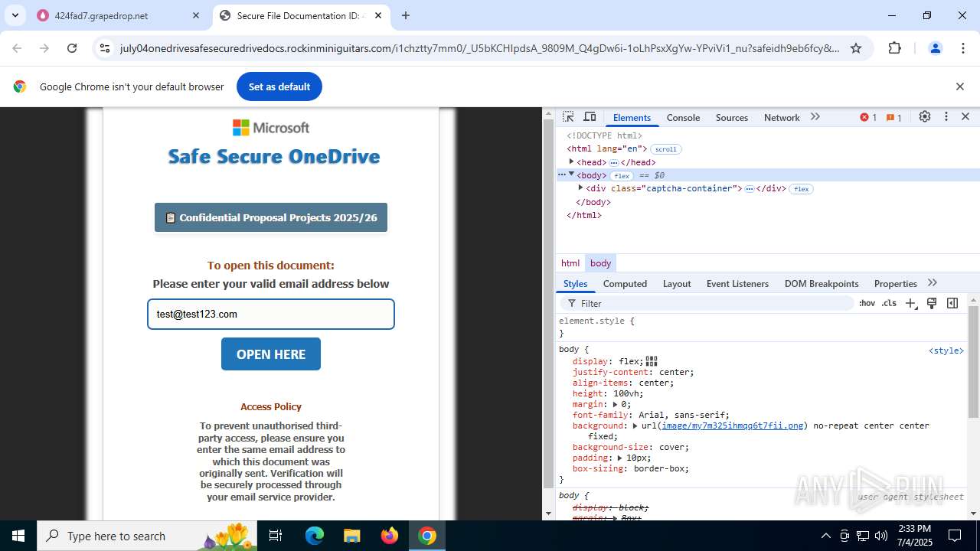Expand the head element node
This screenshot has height=551, width=980.
(x=571, y=162)
